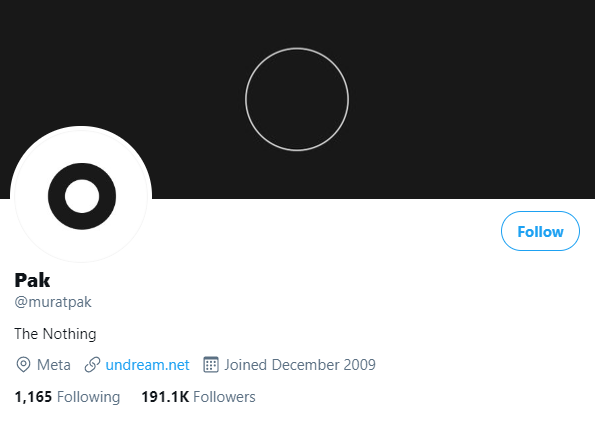This screenshot has height=437, width=595.
Task: Click the location pin icon
Action: (x=23, y=365)
